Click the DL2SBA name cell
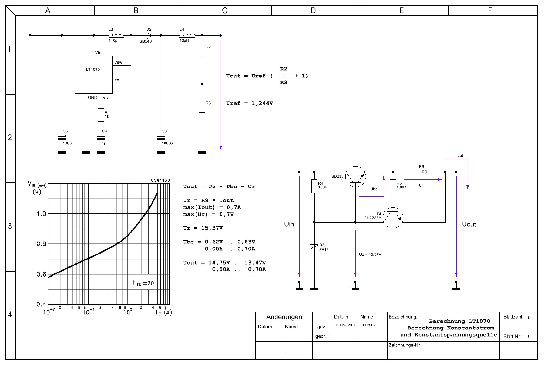This screenshot has height=392, width=555. (x=369, y=325)
